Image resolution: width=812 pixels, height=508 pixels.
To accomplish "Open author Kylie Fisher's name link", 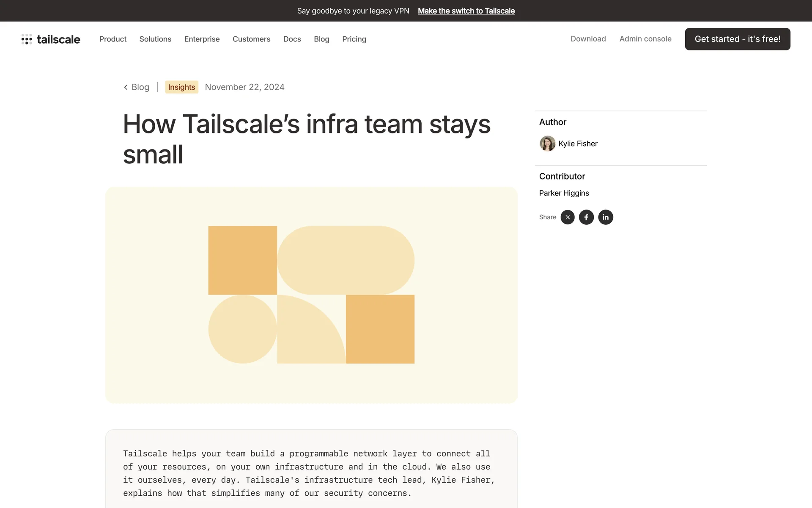I will [578, 144].
